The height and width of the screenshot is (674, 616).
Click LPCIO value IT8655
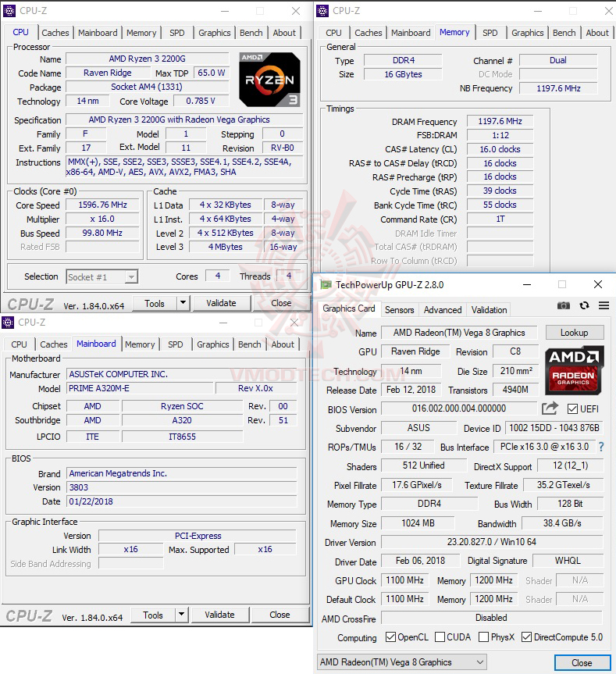[x=182, y=437]
